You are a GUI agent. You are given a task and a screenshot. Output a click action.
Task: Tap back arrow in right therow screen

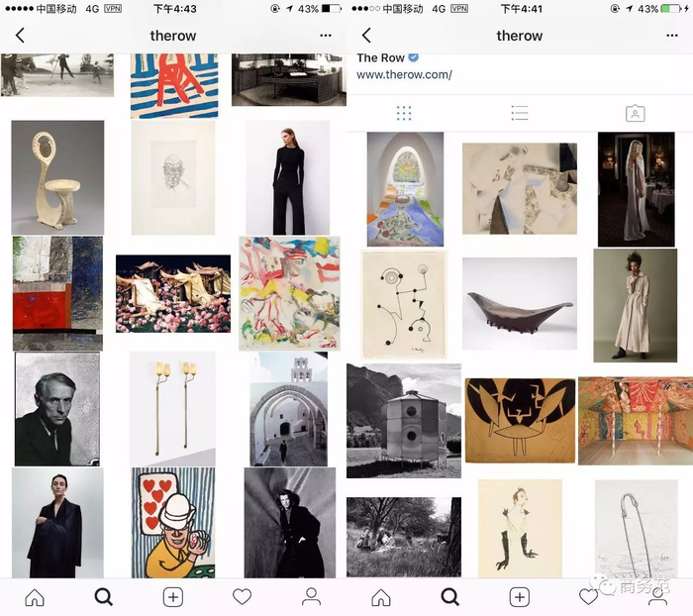[x=366, y=36]
